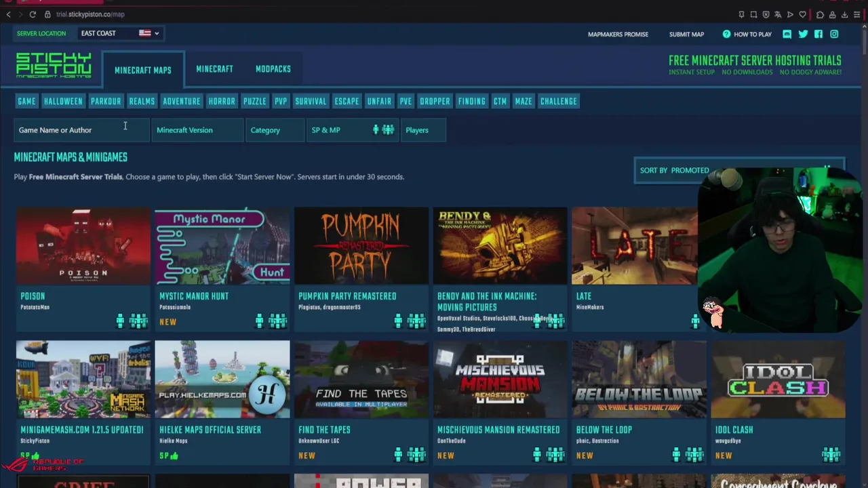
Task: Click the StickyPiston logo
Action: click(54, 65)
